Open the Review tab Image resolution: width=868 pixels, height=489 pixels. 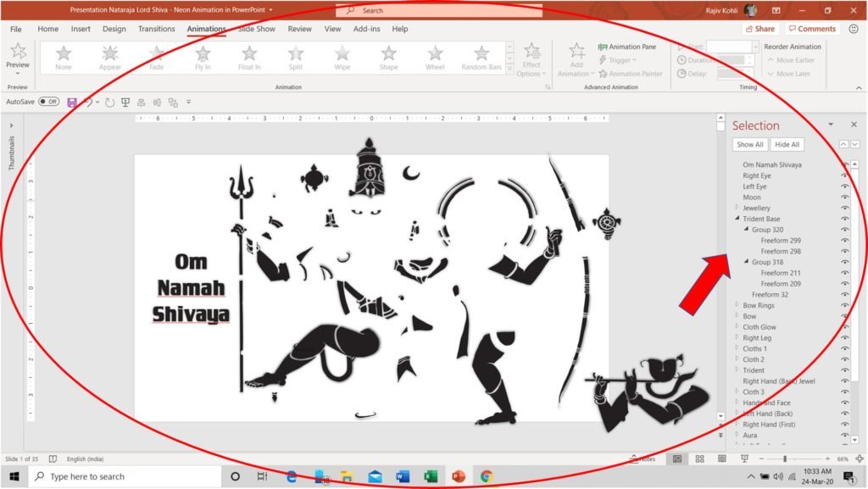(299, 29)
